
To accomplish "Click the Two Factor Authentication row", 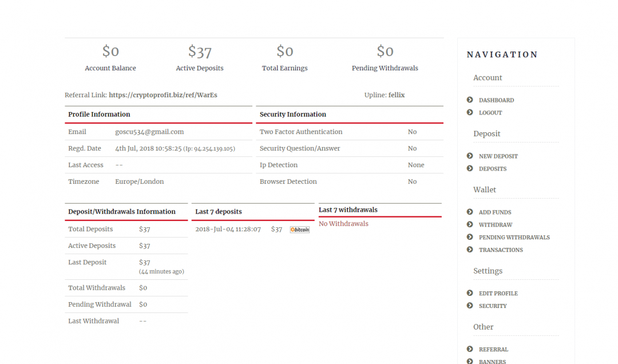I will click(301, 132).
